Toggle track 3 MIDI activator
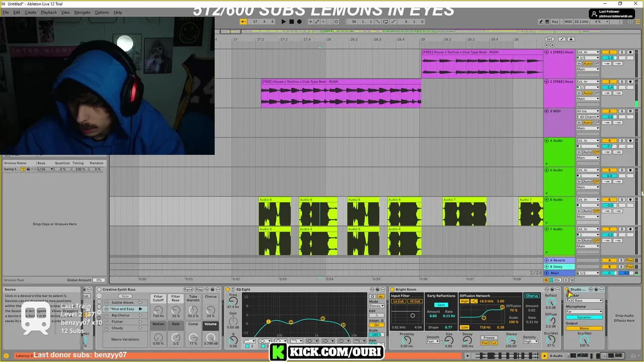Screen dimensions: 644x362 (x=609, y=111)
